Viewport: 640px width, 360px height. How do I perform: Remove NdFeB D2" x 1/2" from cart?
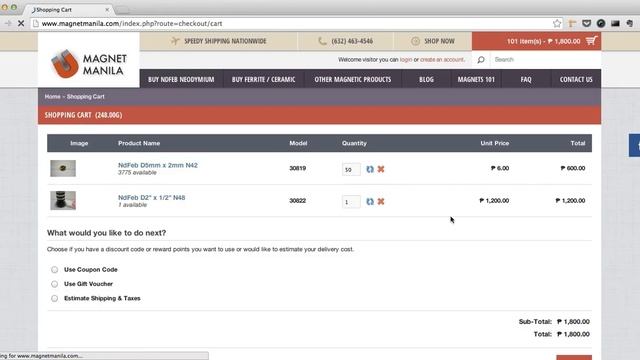(381, 202)
